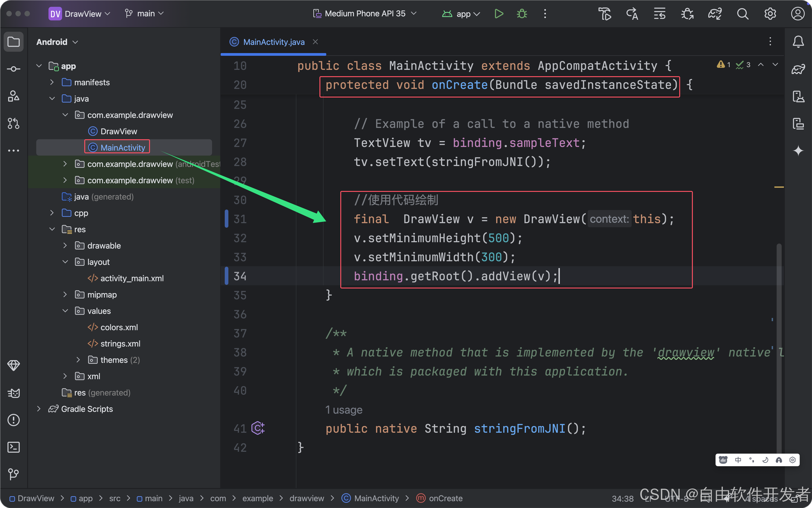Viewport: 812px width, 508px height.
Task: Open the main branch dropdown
Action: (x=144, y=14)
